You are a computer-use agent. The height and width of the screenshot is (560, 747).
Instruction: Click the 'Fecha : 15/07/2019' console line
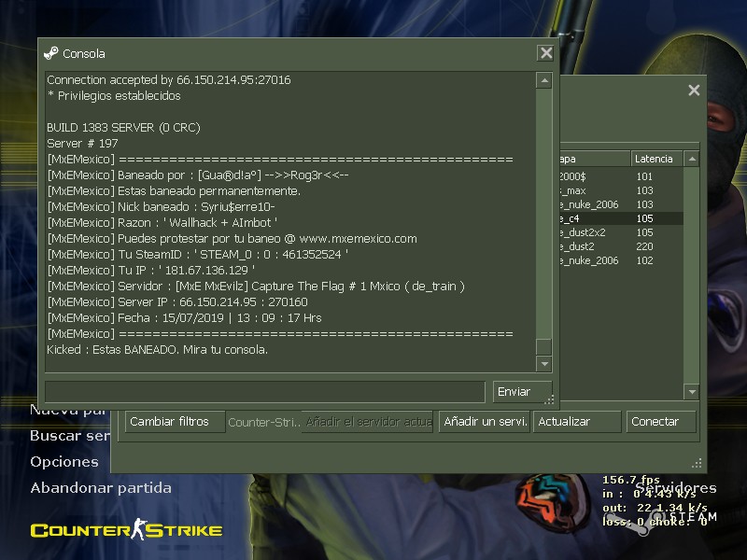[184, 318]
